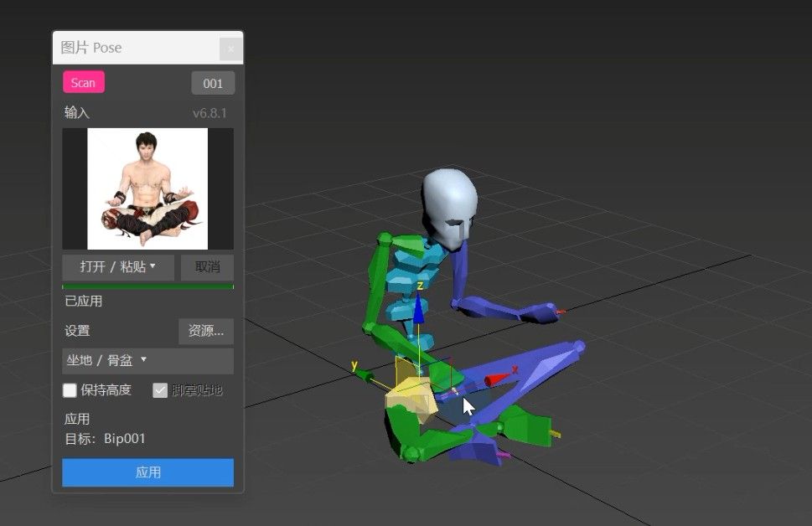The width and height of the screenshot is (812, 526).
Task: Click the 取消 button
Action: (207, 266)
